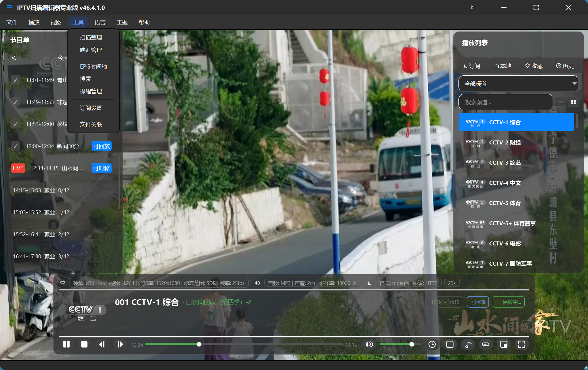588x370 pixels.
Task: Switch to the 历史 tab
Action: 565,66
